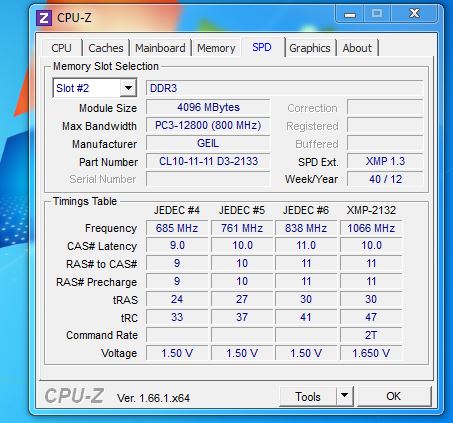Select the 838 MHz frequency cell
The image size is (453, 423).
click(306, 228)
